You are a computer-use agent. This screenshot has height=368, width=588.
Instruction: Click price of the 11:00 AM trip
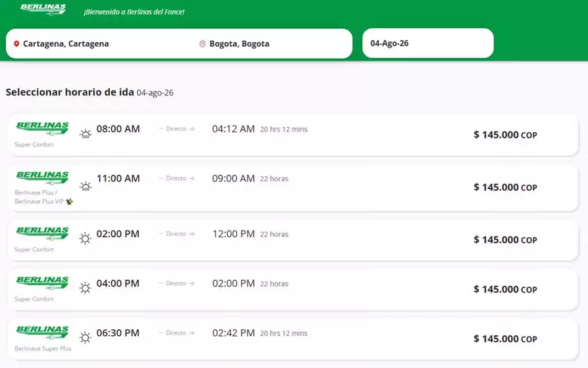(x=505, y=187)
